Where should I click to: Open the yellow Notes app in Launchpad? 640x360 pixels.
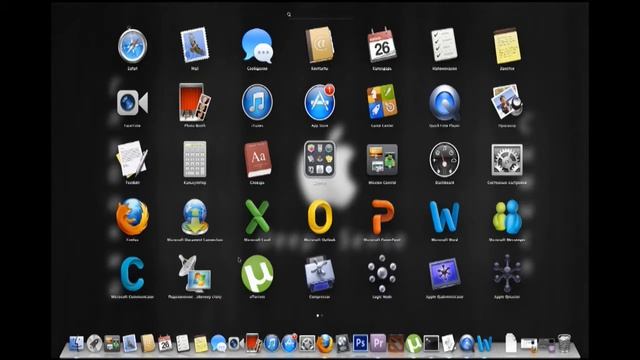click(507, 45)
